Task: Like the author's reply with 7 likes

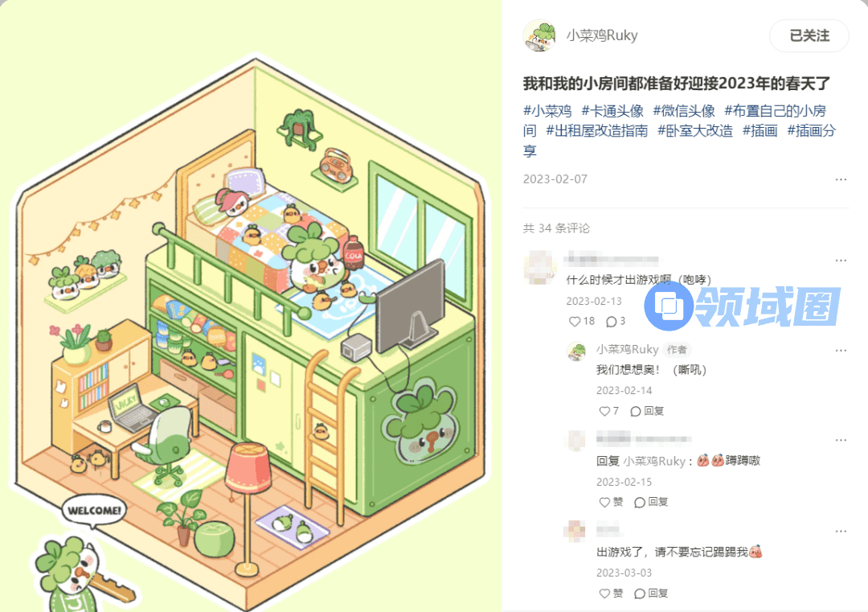Action: (x=609, y=411)
